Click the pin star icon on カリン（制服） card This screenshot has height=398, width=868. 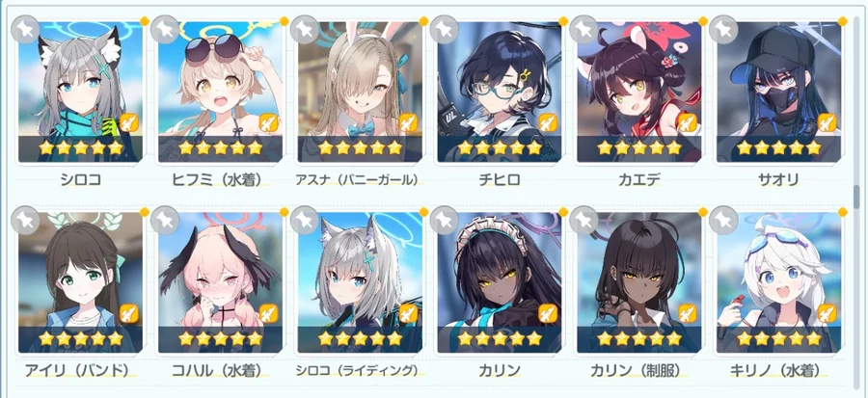point(583,220)
